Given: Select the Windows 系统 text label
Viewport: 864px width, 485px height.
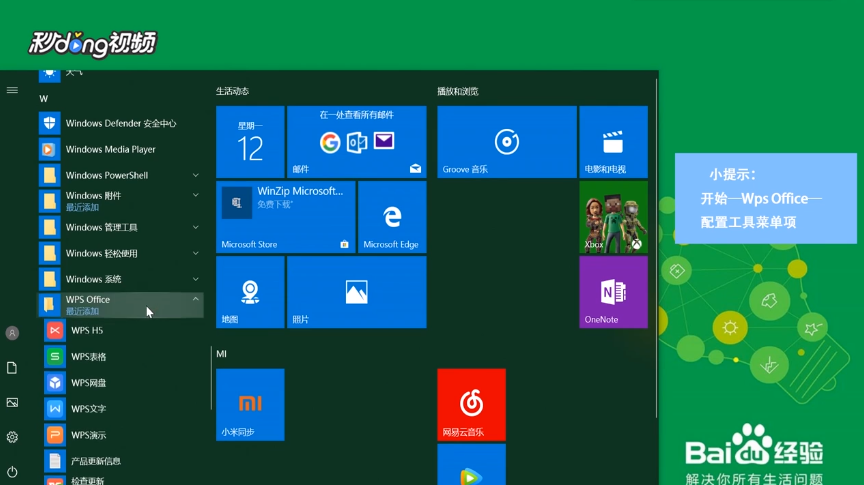Looking at the screenshot, I should tap(93, 279).
